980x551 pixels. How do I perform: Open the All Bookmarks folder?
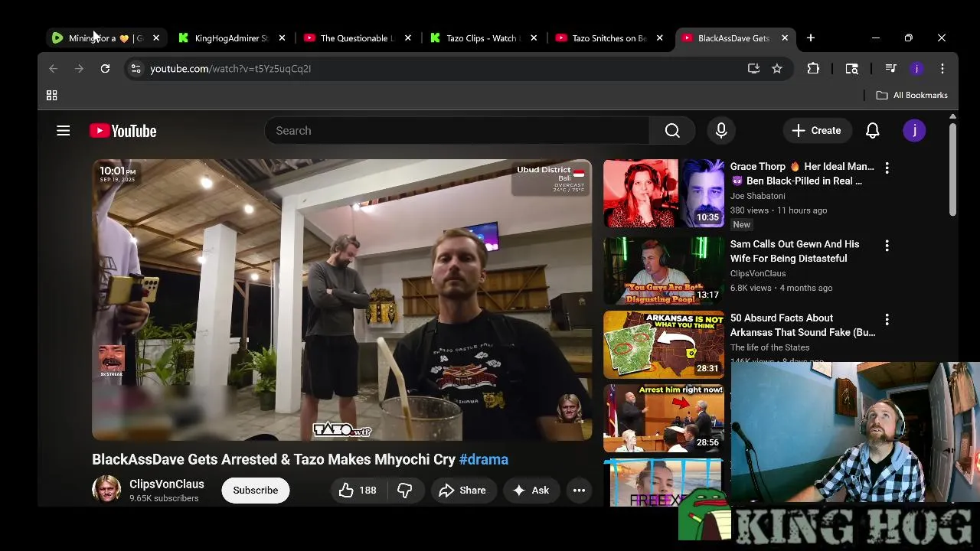912,96
